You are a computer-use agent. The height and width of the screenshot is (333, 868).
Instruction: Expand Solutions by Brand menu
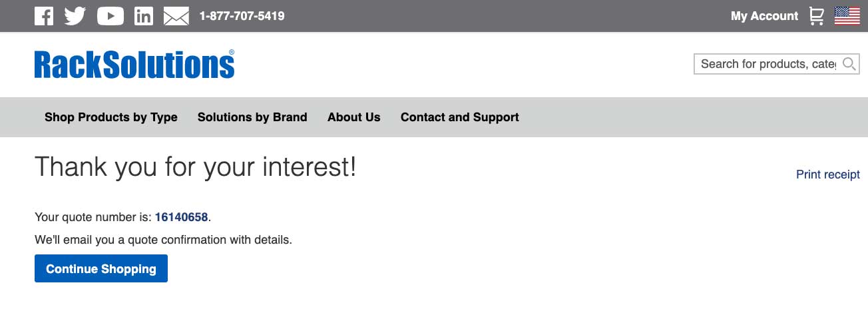(252, 117)
